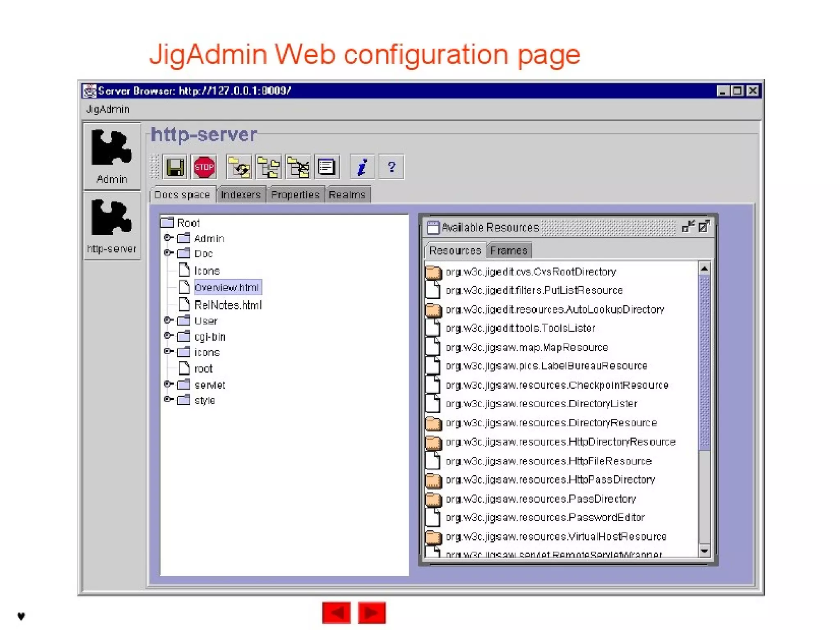Click the red STOP server icon

(x=204, y=167)
